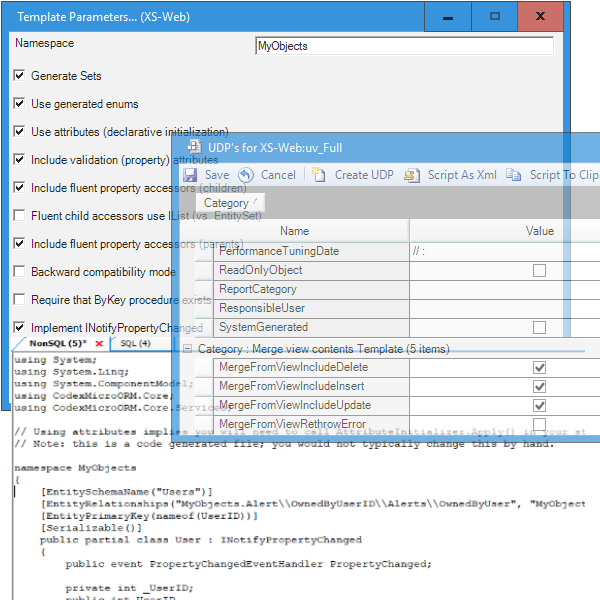
Task: Sort by the Name column header
Action: pos(294,231)
